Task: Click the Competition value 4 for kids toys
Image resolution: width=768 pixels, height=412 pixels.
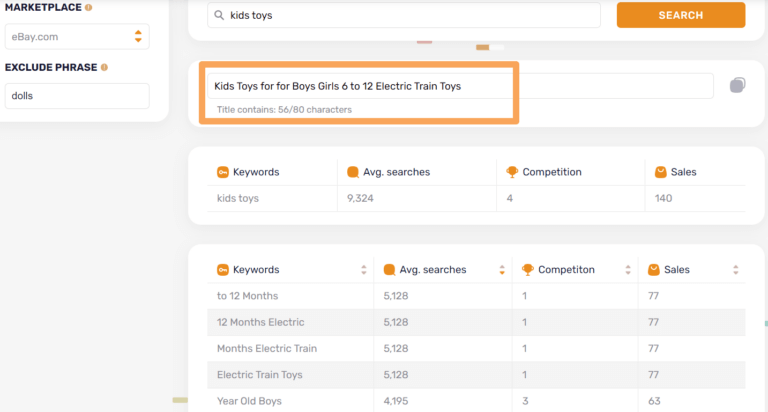Action: pyautogui.click(x=509, y=198)
